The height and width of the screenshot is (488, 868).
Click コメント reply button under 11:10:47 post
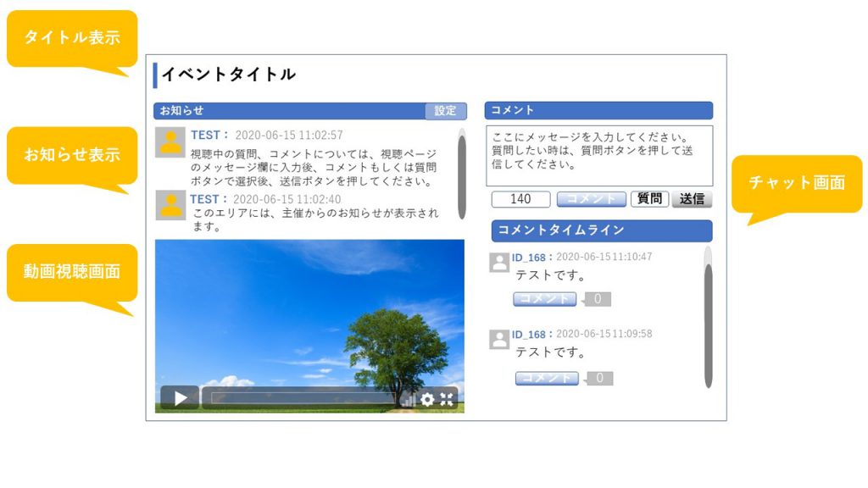(x=545, y=299)
